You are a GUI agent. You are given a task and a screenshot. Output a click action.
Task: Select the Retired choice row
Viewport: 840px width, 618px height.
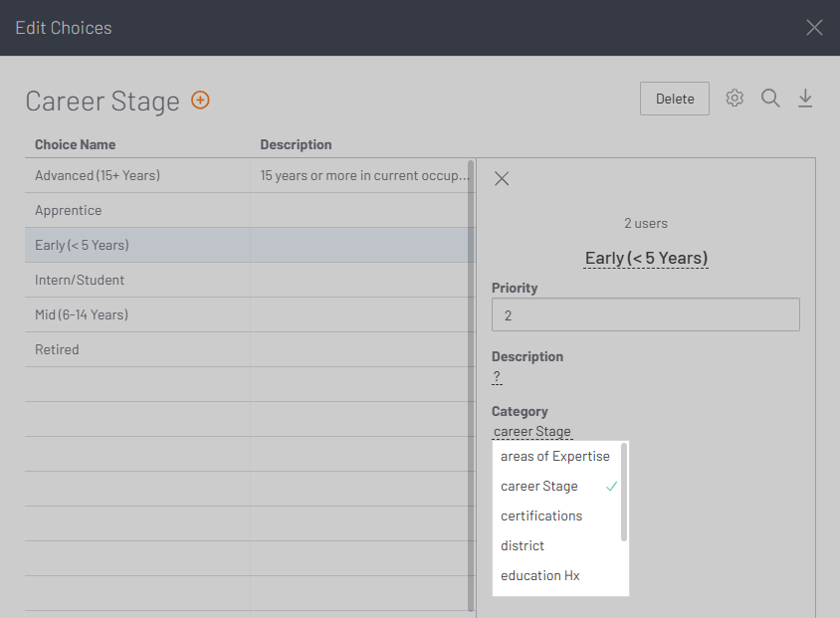[x=57, y=349]
